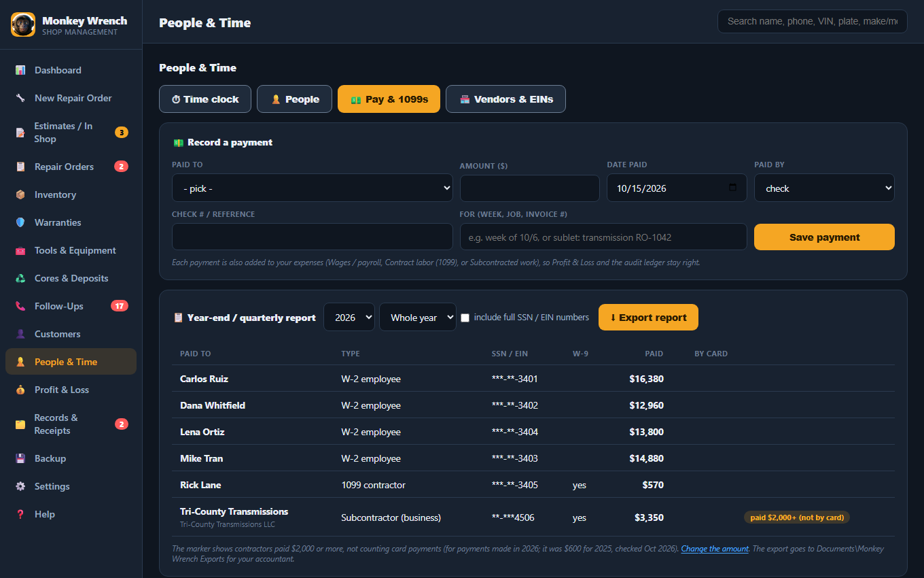
Task: Click the Customers person icon
Action: [20, 334]
